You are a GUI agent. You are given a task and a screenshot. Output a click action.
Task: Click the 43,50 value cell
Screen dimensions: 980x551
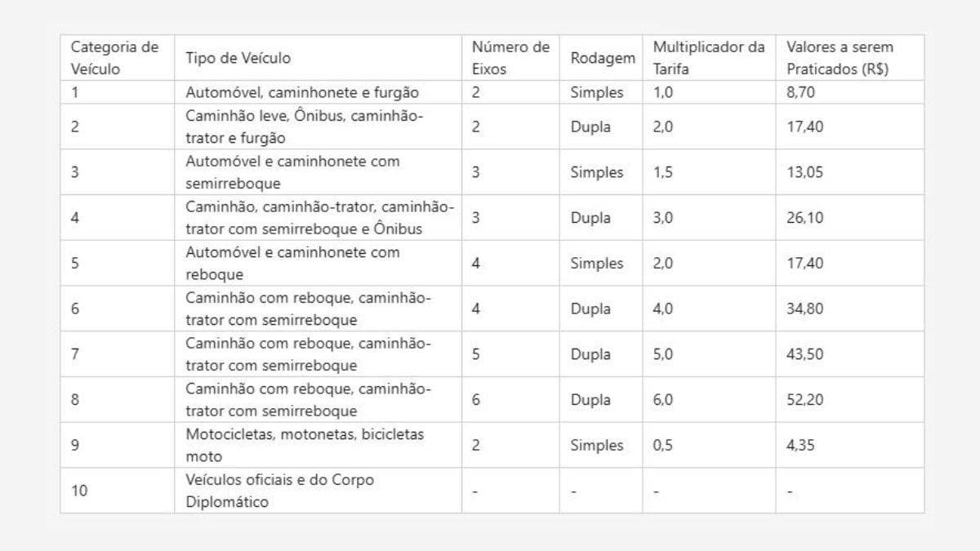pos(804,354)
